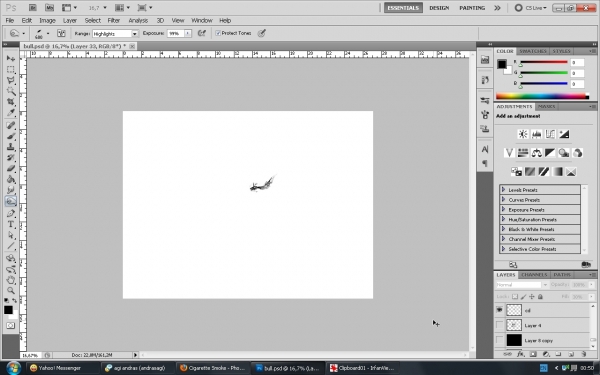Select the Horizontal Type tool
The width and height of the screenshot is (600, 375).
11,224
